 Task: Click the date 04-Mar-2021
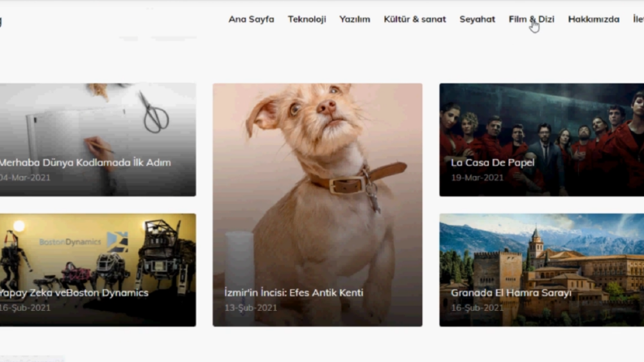[24, 178]
